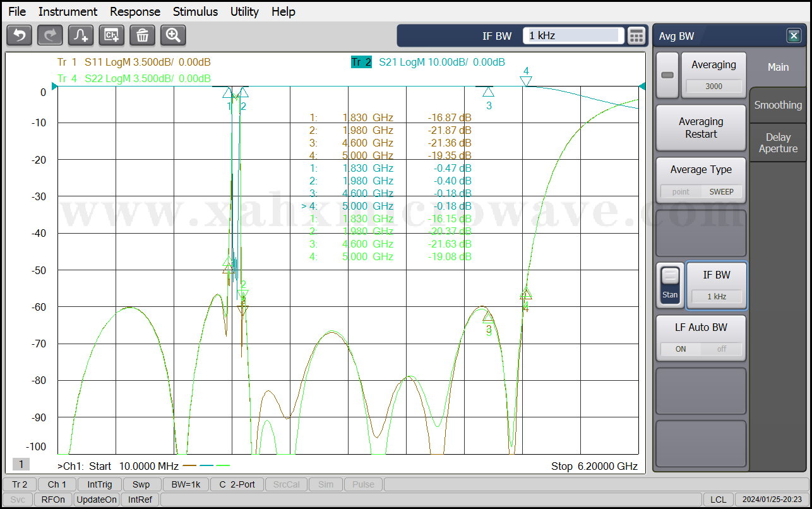
Task: Click the SrcCal status bar button
Action: tap(287, 484)
